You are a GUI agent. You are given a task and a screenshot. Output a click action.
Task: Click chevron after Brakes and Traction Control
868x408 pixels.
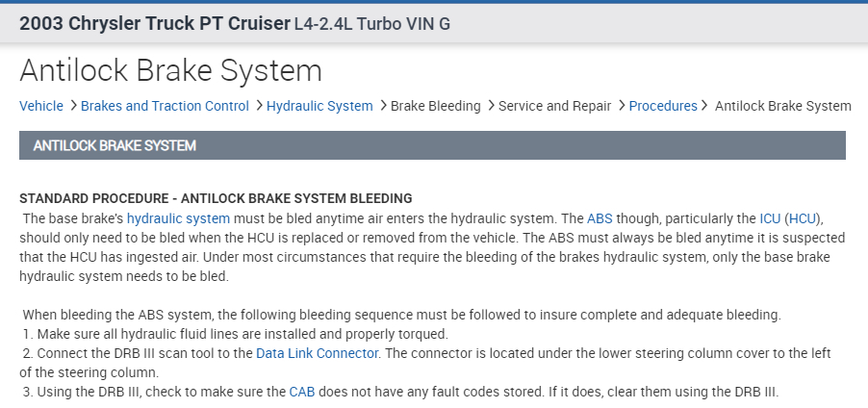point(258,106)
